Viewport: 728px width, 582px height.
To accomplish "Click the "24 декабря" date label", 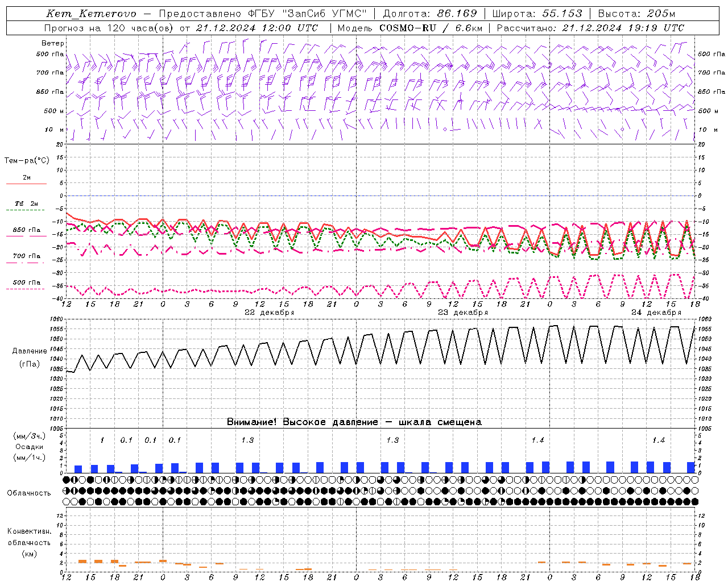I will (656, 313).
